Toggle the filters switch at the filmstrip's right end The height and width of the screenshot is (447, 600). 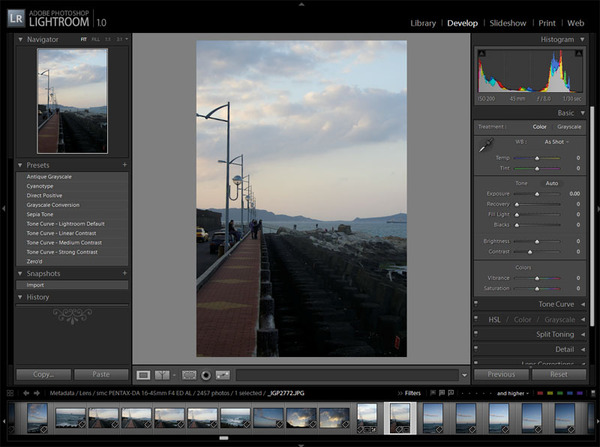tap(593, 393)
